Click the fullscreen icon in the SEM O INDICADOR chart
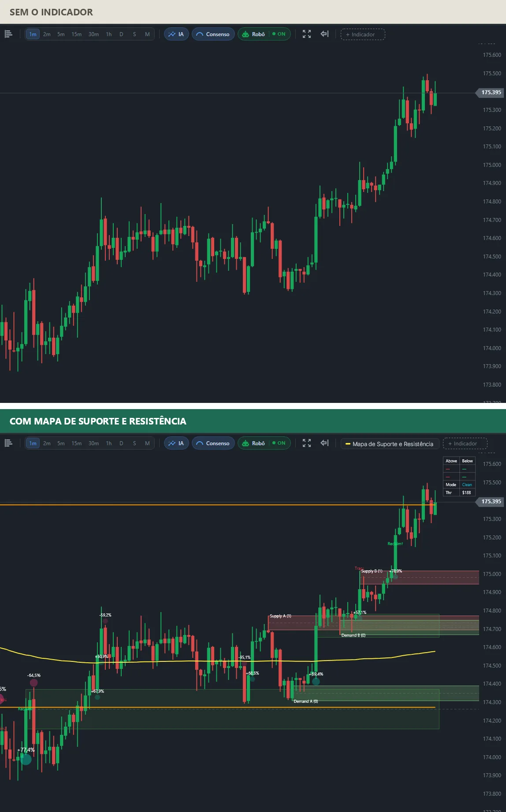This screenshot has width=506, height=812. (307, 34)
